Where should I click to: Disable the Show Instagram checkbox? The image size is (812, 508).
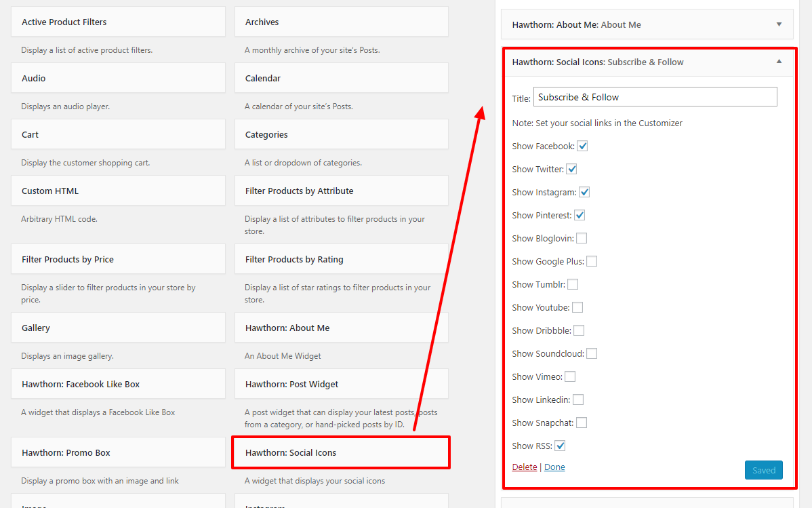pyautogui.click(x=584, y=192)
